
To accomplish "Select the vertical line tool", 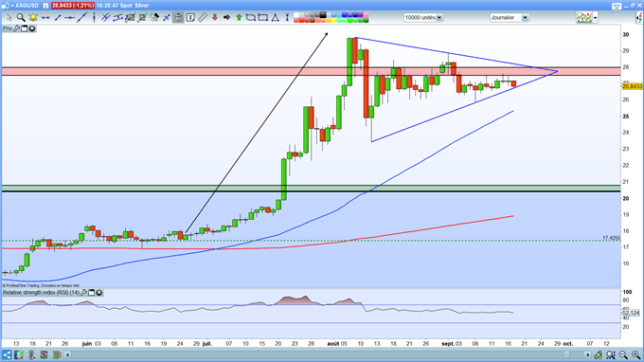I will [94, 18].
